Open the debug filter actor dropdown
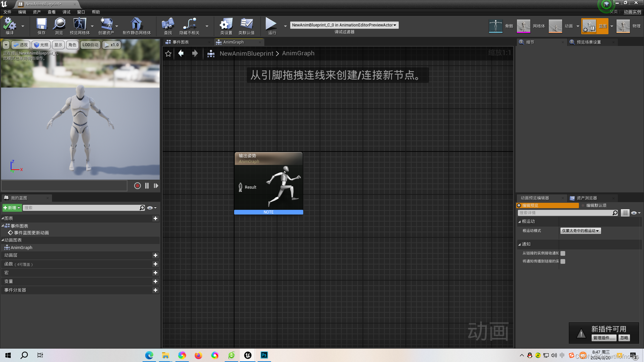The image size is (644, 362). pos(344,25)
